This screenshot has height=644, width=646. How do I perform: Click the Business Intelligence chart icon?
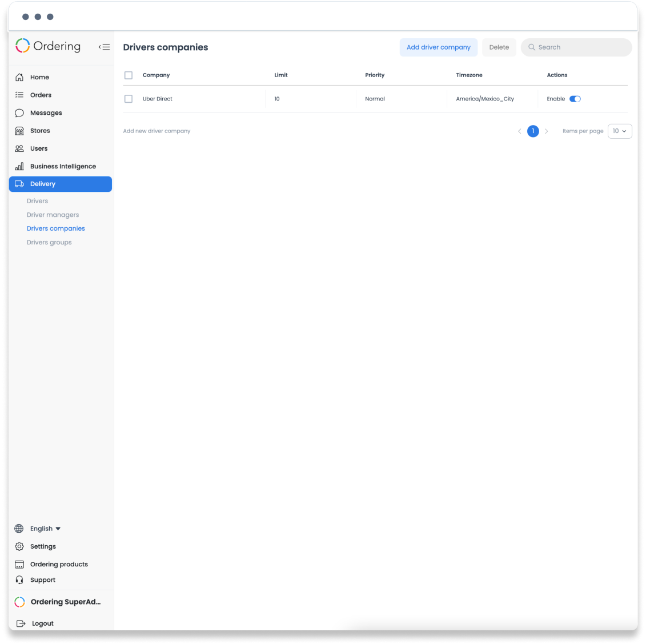(19, 166)
